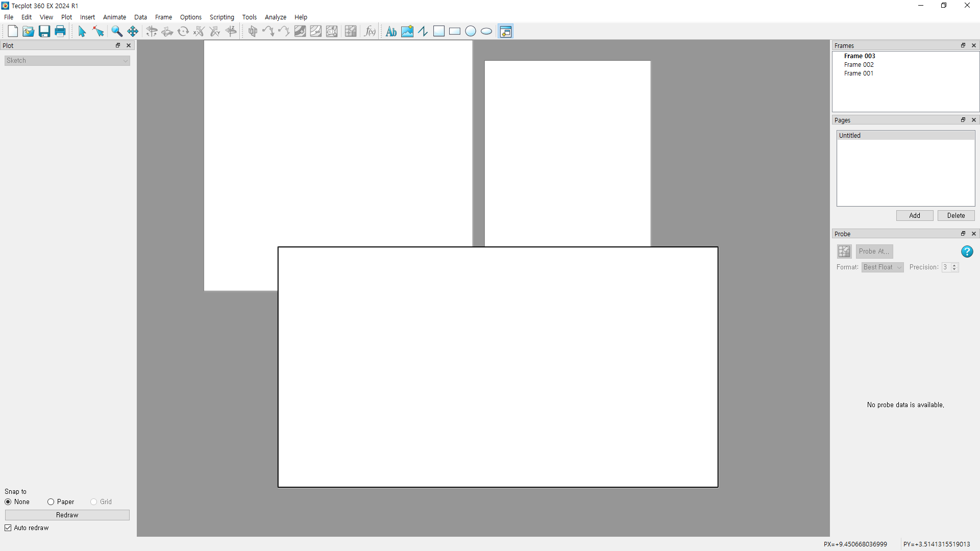
Task: Open the Analyze menu
Action: point(275,17)
